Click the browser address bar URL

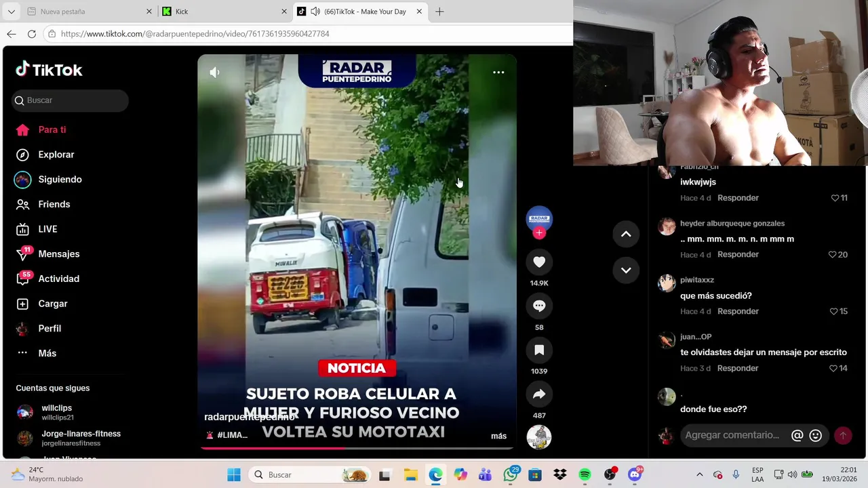[195, 34]
